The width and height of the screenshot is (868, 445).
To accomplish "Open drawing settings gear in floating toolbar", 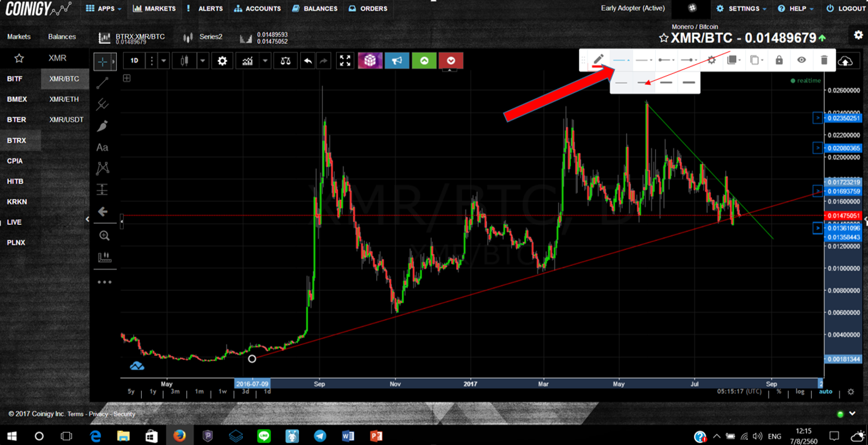I will click(x=712, y=60).
